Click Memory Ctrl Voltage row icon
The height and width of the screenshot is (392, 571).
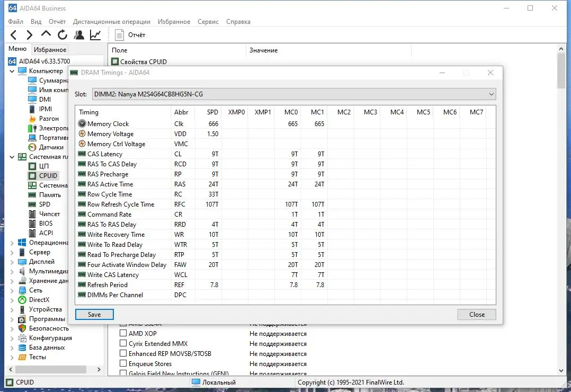pyautogui.click(x=82, y=144)
